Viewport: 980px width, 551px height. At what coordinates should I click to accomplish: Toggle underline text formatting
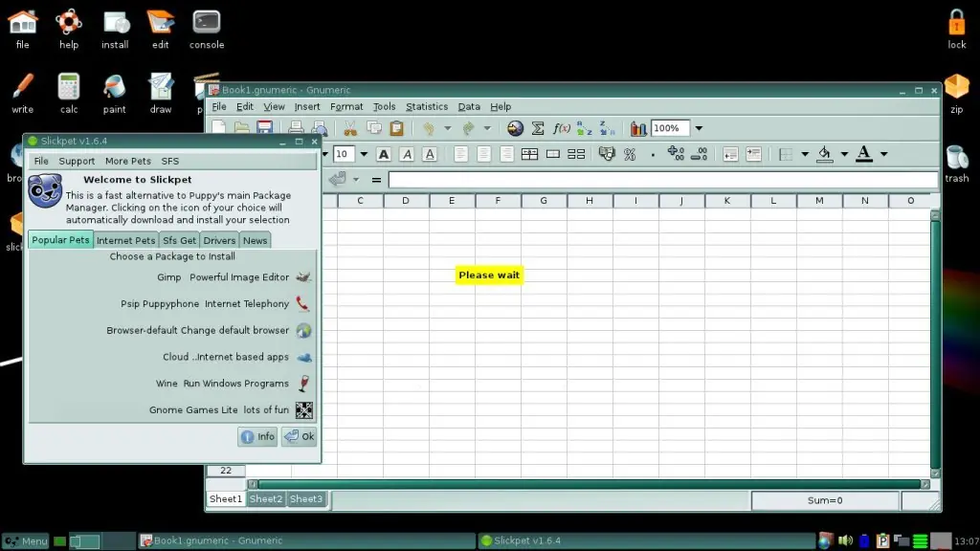click(x=430, y=154)
